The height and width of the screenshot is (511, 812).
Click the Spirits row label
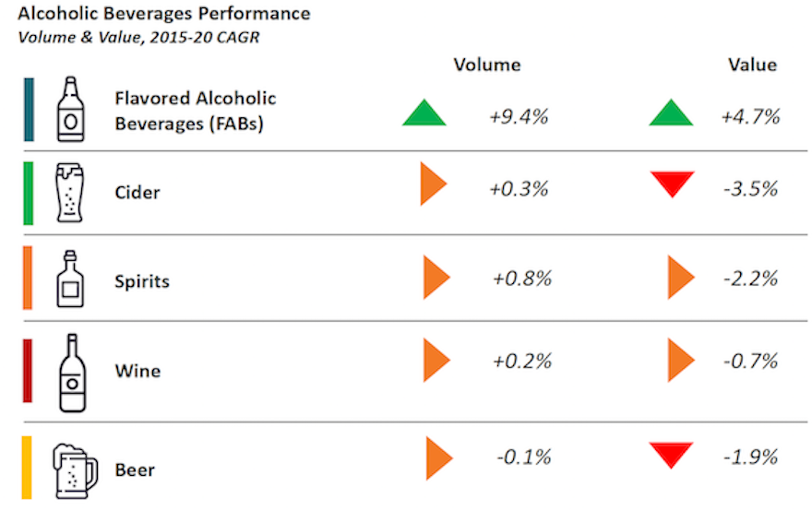pyautogui.click(x=142, y=280)
